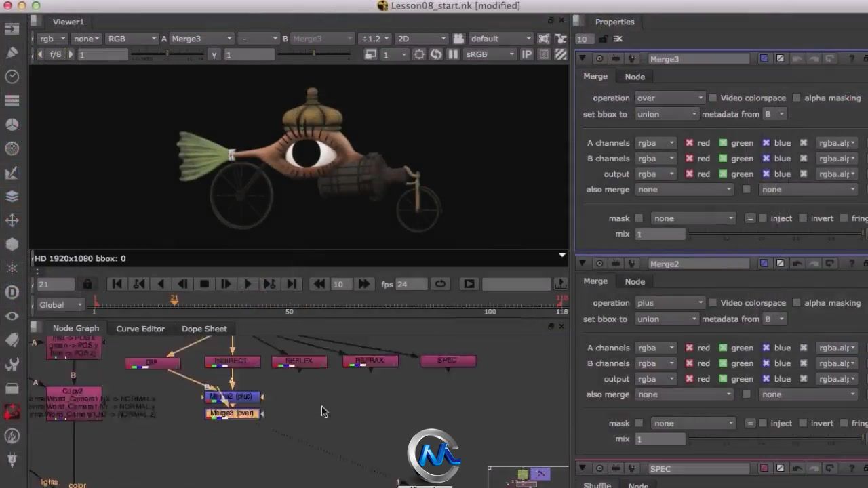The width and height of the screenshot is (868, 488).
Task: Toggle the IP input process button
Action: [x=526, y=54]
